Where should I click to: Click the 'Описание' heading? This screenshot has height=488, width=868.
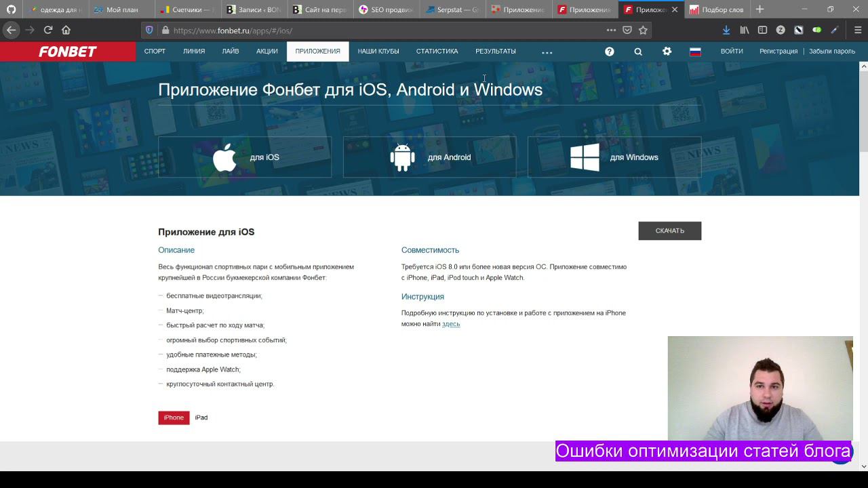(176, 250)
